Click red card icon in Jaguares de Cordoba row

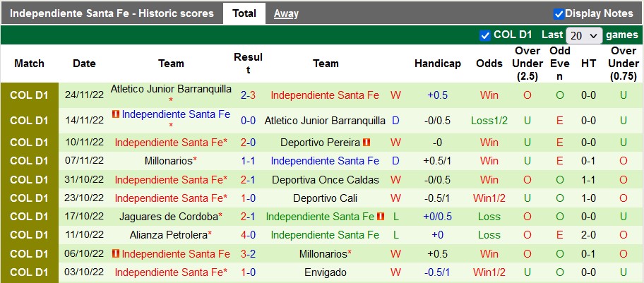(x=381, y=217)
